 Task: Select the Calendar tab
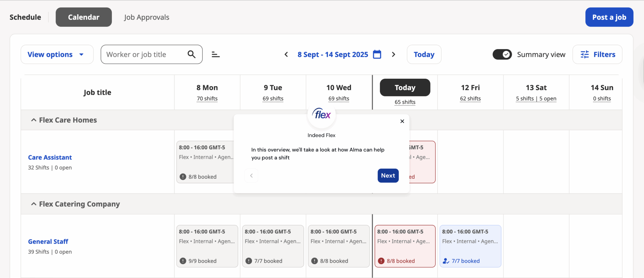(x=84, y=17)
